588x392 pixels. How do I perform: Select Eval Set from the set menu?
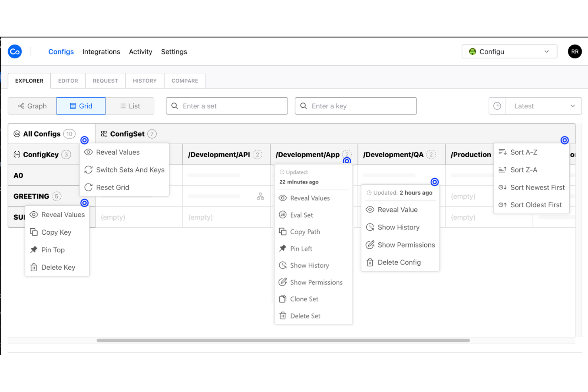click(x=302, y=215)
